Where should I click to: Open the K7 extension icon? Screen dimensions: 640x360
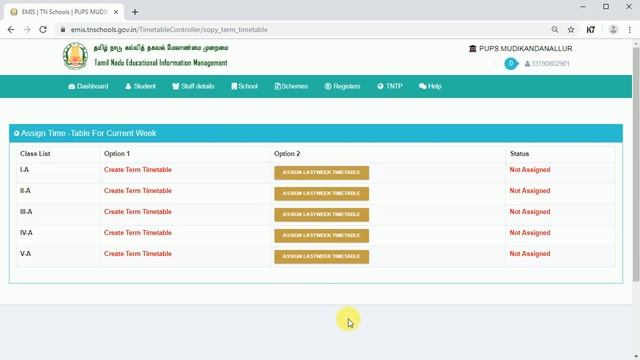coord(591,29)
